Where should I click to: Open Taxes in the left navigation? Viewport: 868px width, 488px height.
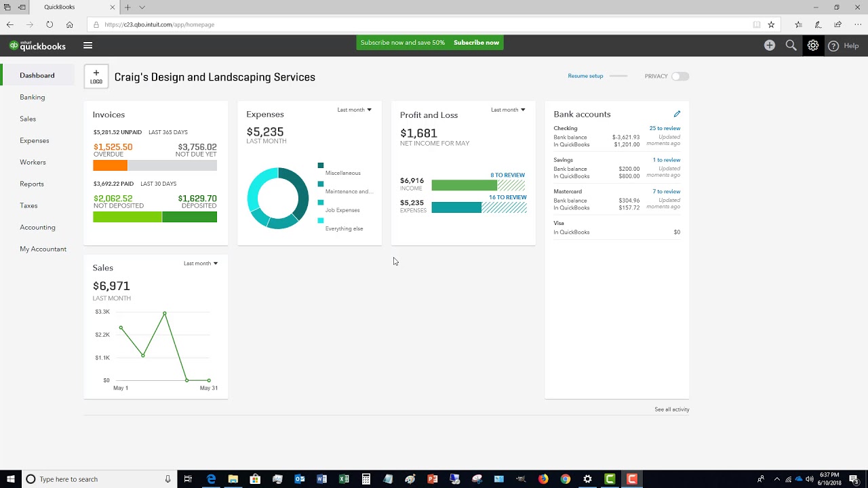click(28, 205)
